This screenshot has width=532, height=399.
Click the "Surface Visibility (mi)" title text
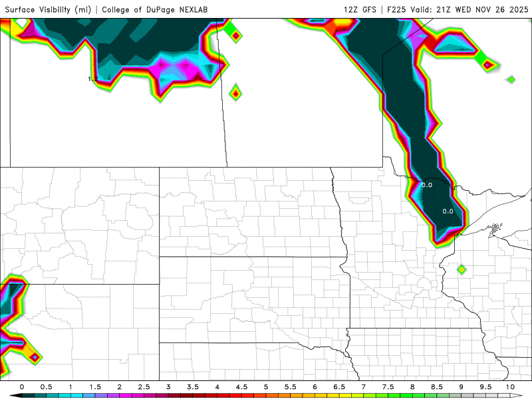[48, 9]
